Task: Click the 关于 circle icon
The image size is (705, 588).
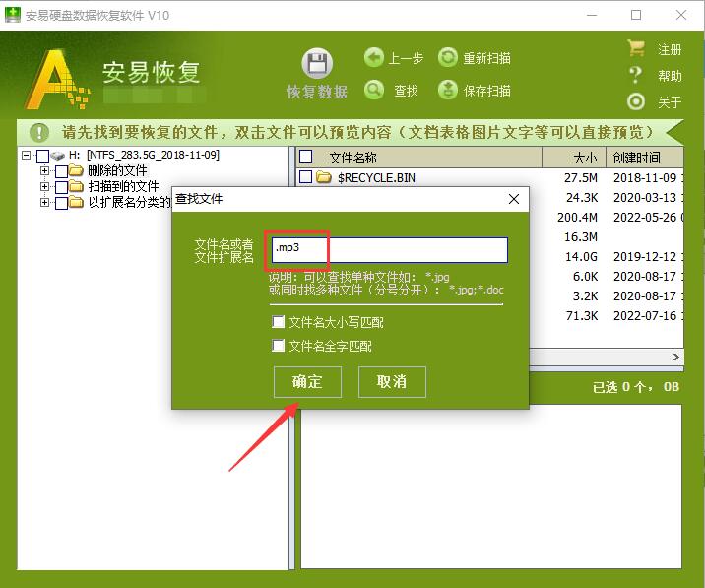Action: coord(636,101)
